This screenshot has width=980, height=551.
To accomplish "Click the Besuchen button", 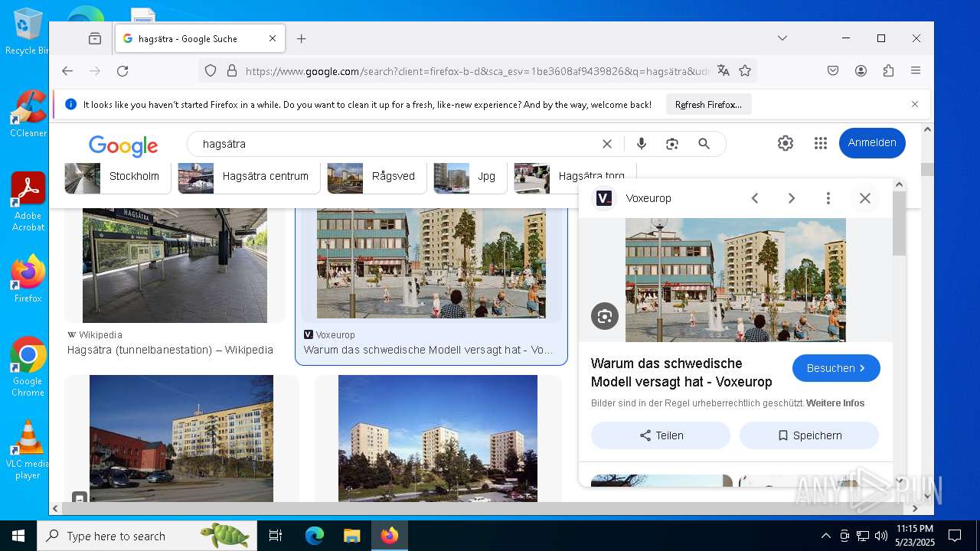I will pyautogui.click(x=836, y=368).
